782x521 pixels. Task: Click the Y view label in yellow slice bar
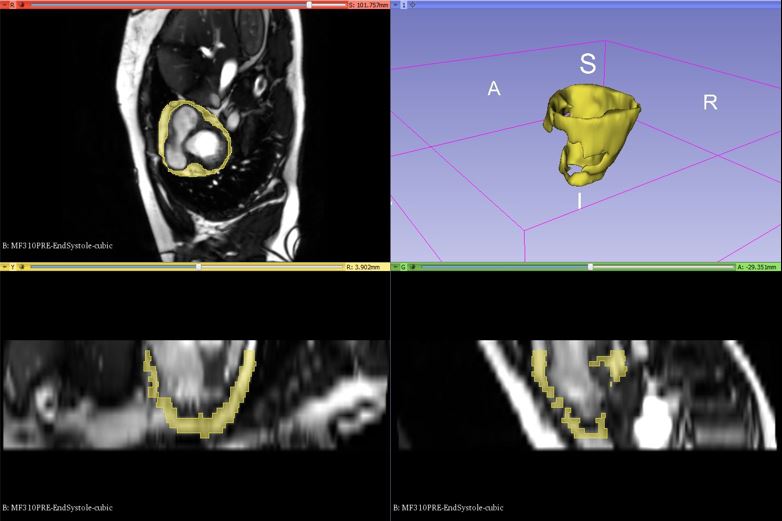pos(13,267)
